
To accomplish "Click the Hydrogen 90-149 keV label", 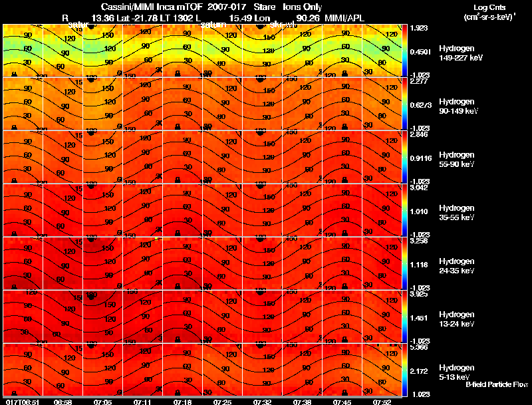I will point(459,106).
